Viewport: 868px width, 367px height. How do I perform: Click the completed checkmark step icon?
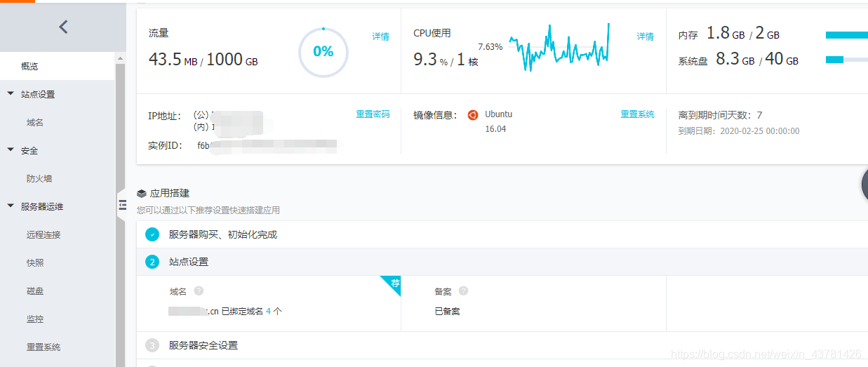coord(152,234)
